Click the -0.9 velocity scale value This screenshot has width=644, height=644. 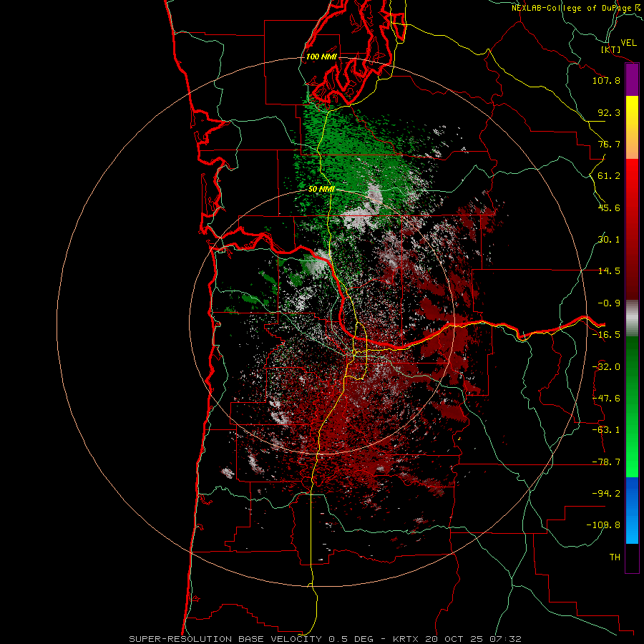tap(609, 303)
